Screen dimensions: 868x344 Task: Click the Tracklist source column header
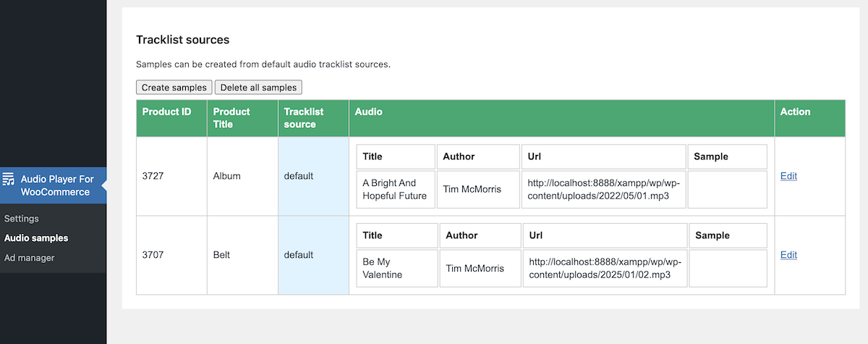(x=304, y=118)
